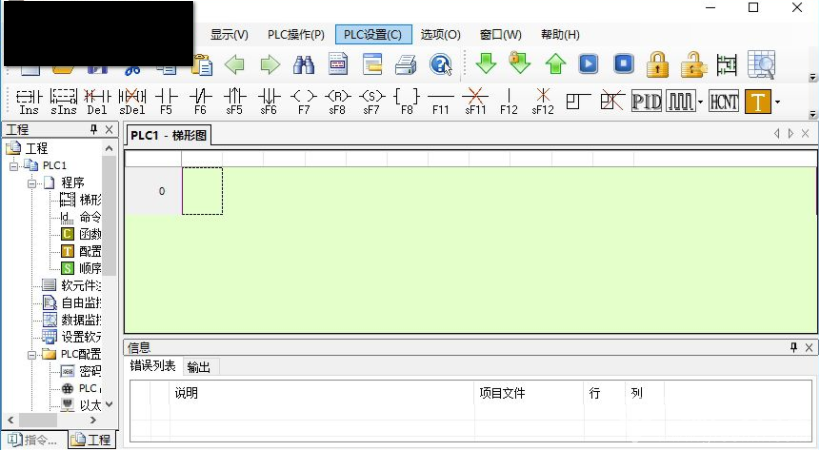Insert a row with the Ins tool
Viewport: 819px width, 450px height.
(29, 101)
